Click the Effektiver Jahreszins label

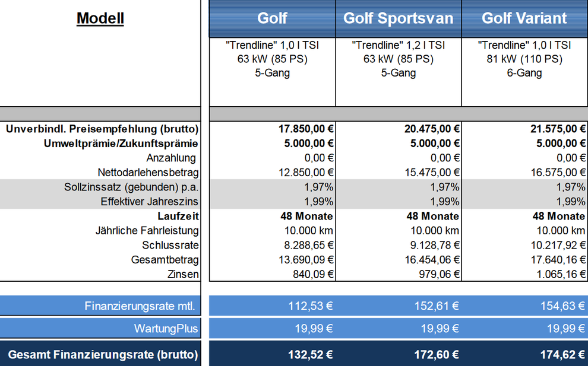[x=149, y=202]
